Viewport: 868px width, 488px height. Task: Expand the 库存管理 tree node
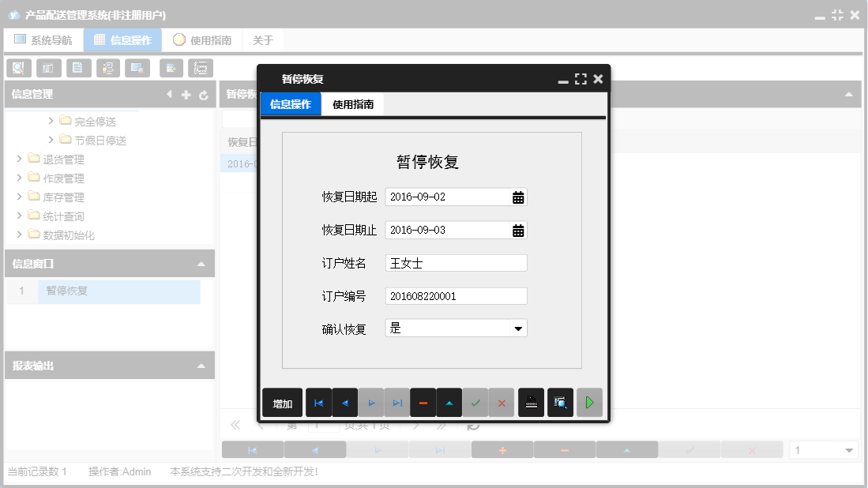coord(19,197)
